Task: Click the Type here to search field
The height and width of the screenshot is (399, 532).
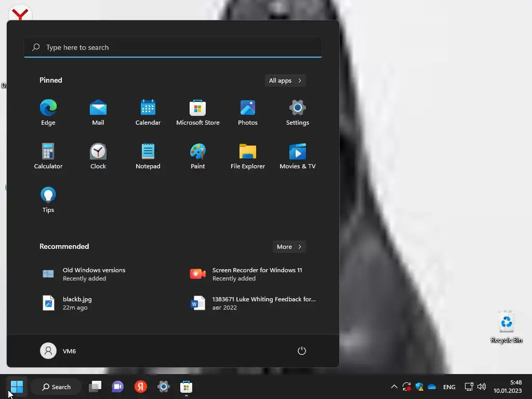Action: tap(173, 47)
